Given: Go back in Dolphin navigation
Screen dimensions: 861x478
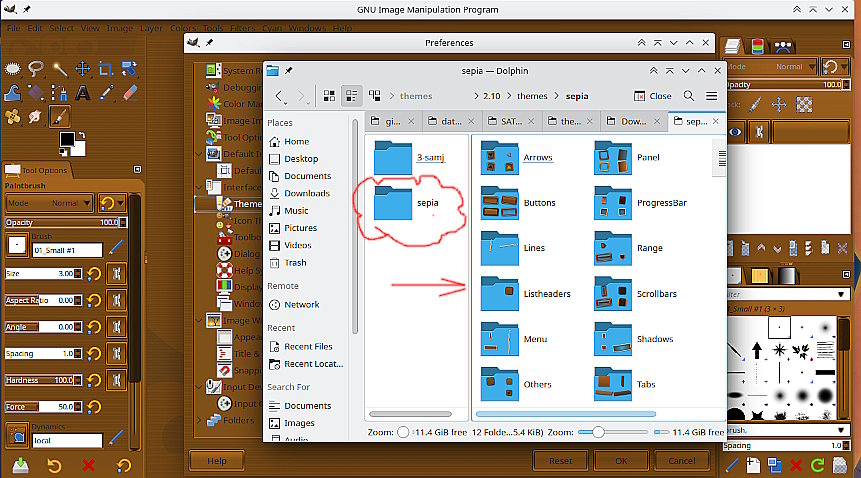Looking at the screenshot, I should (x=279, y=96).
